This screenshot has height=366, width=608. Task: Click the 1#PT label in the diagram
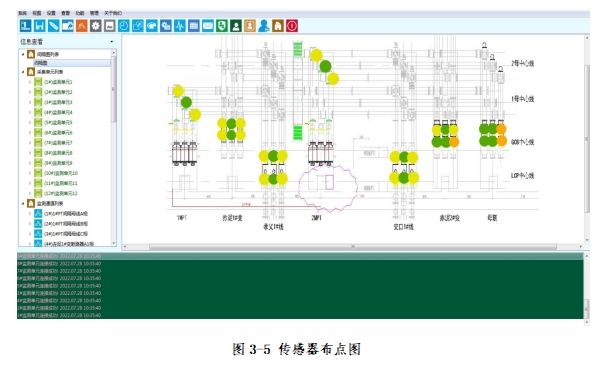pyautogui.click(x=182, y=218)
